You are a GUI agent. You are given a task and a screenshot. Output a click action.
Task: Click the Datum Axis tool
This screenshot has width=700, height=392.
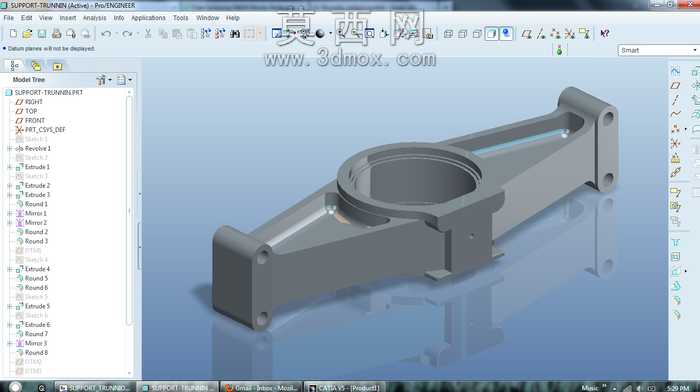(675, 100)
